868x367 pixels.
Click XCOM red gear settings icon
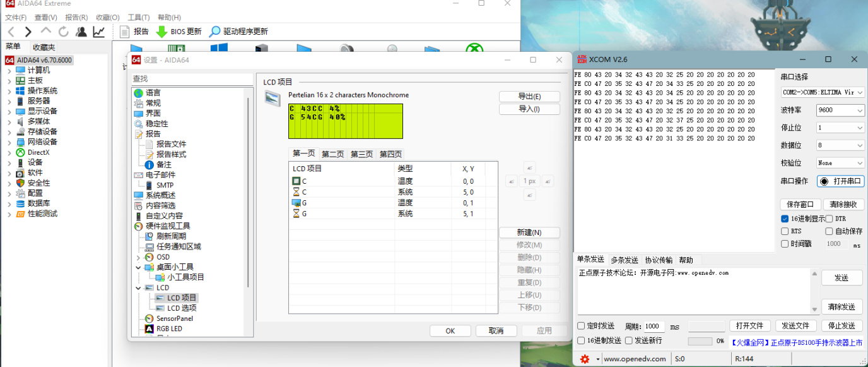[x=585, y=359]
